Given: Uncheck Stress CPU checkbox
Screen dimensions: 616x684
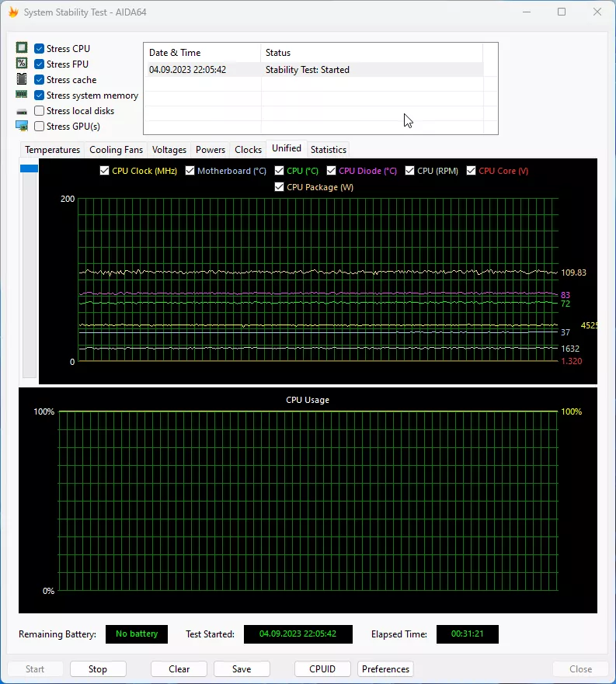Looking at the screenshot, I should tap(39, 48).
